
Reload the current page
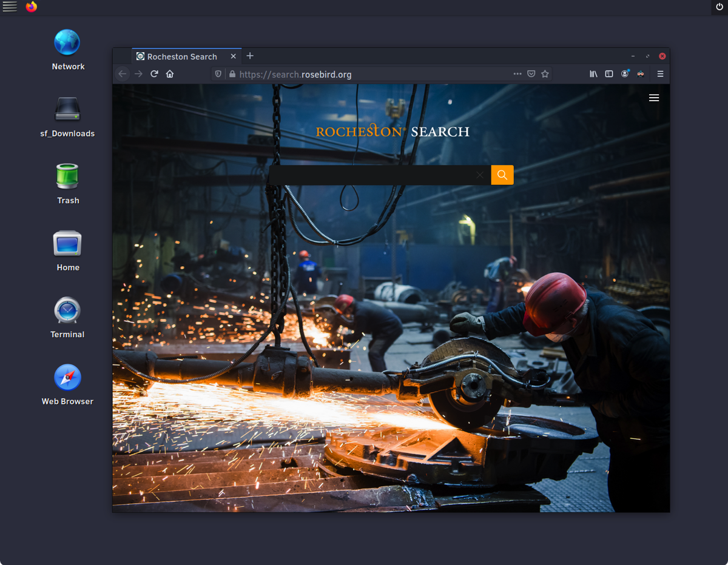click(x=154, y=74)
